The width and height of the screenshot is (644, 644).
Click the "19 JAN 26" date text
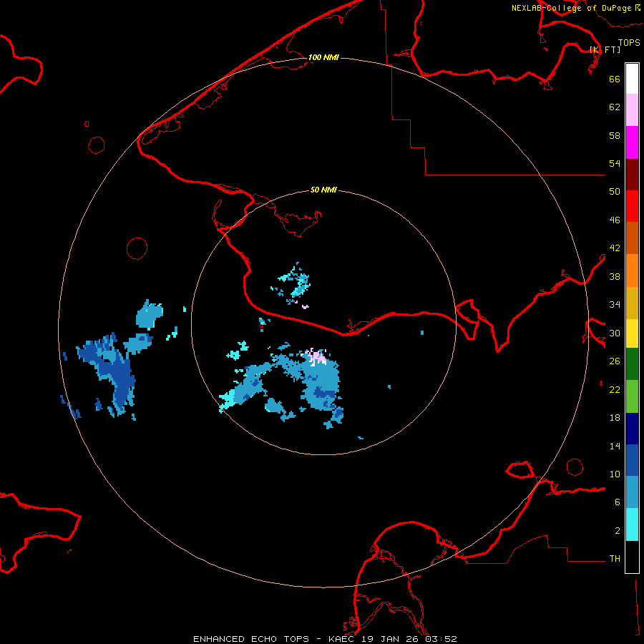(x=390, y=639)
